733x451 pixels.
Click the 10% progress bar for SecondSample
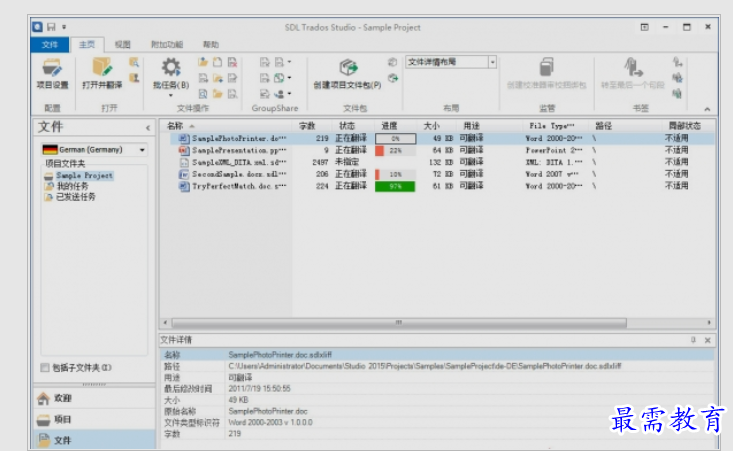click(x=395, y=174)
